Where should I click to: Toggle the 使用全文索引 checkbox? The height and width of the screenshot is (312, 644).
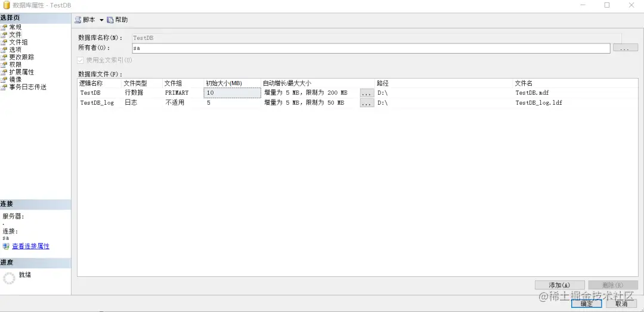(x=80, y=60)
